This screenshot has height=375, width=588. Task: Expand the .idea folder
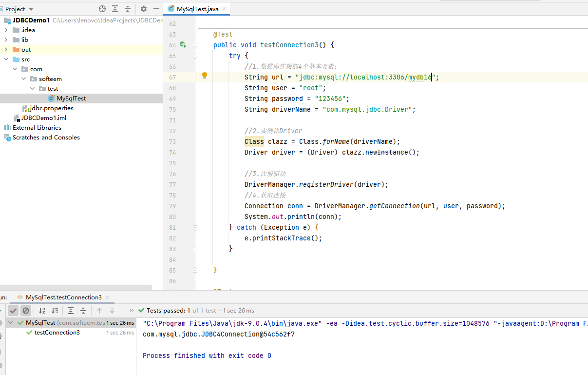coord(6,30)
